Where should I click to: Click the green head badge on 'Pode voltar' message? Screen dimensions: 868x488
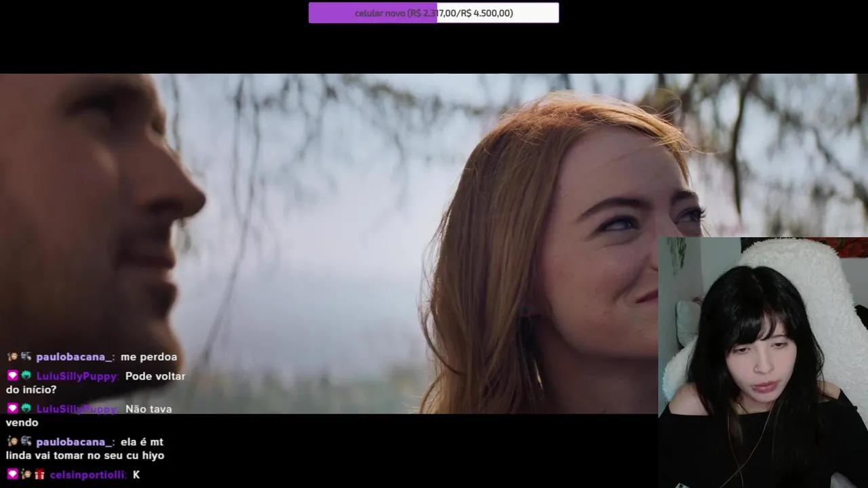coord(26,375)
